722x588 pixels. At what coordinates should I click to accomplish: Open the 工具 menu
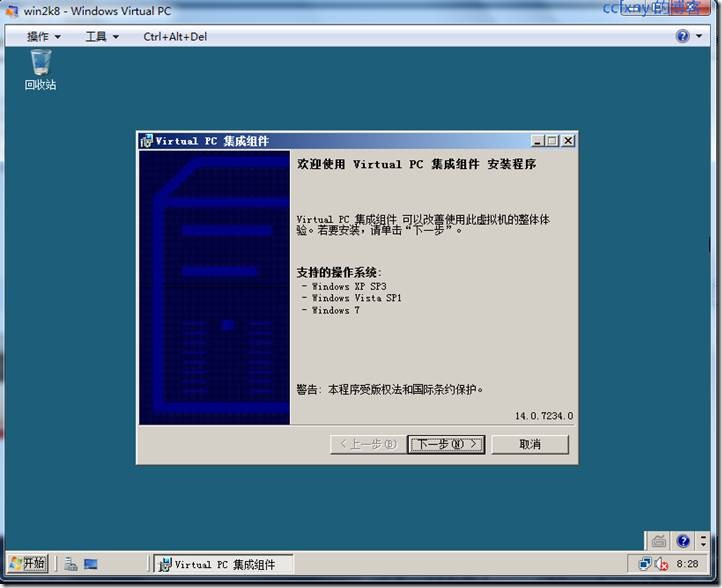point(102,36)
